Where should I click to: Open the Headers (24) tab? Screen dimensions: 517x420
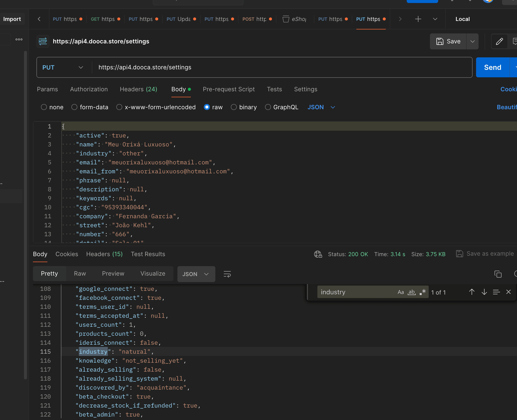138,89
